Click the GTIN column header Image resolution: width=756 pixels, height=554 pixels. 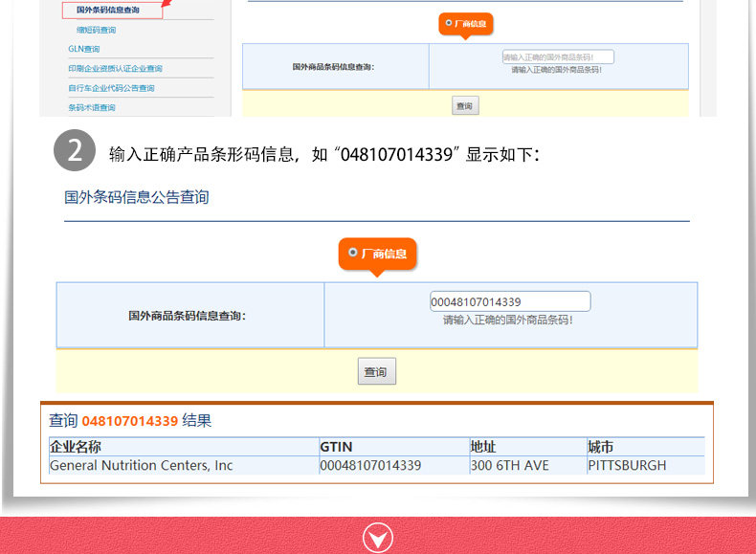336,447
